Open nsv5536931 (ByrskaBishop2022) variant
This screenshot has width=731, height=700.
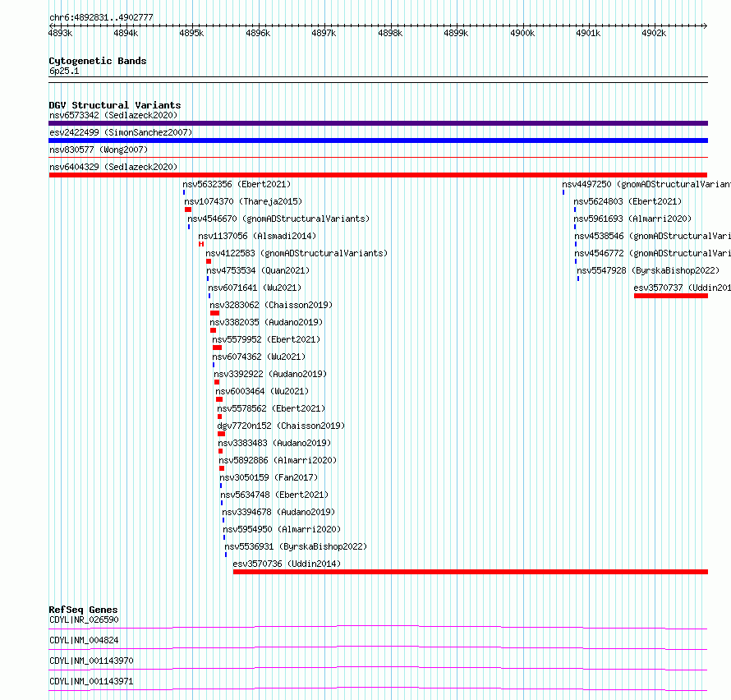pyautogui.click(x=296, y=546)
